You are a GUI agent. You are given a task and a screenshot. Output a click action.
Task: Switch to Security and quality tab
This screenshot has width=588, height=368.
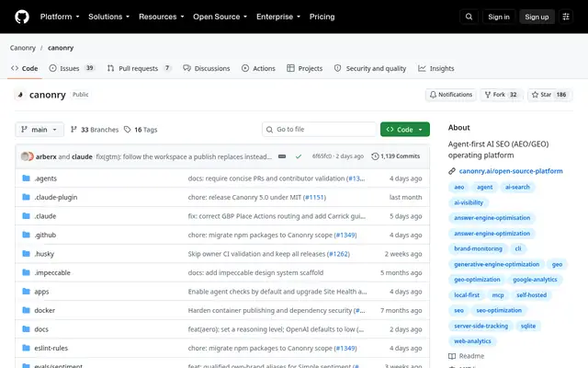pyautogui.click(x=370, y=68)
